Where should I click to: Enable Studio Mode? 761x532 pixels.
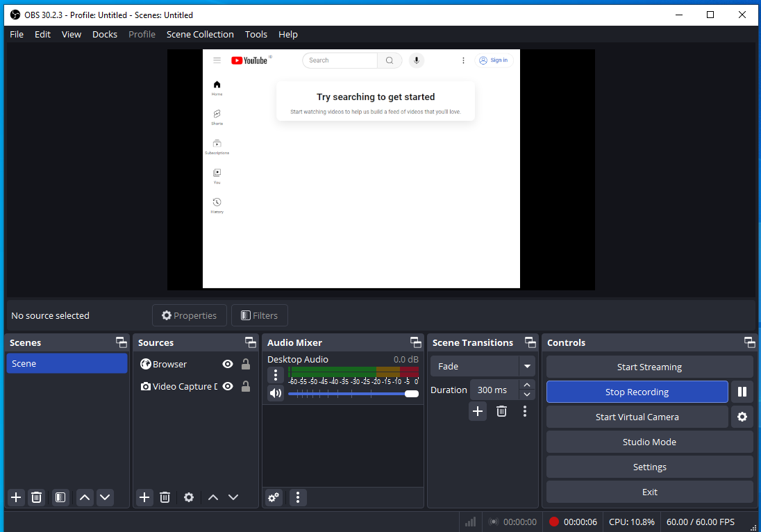pyautogui.click(x=649, y=442)
